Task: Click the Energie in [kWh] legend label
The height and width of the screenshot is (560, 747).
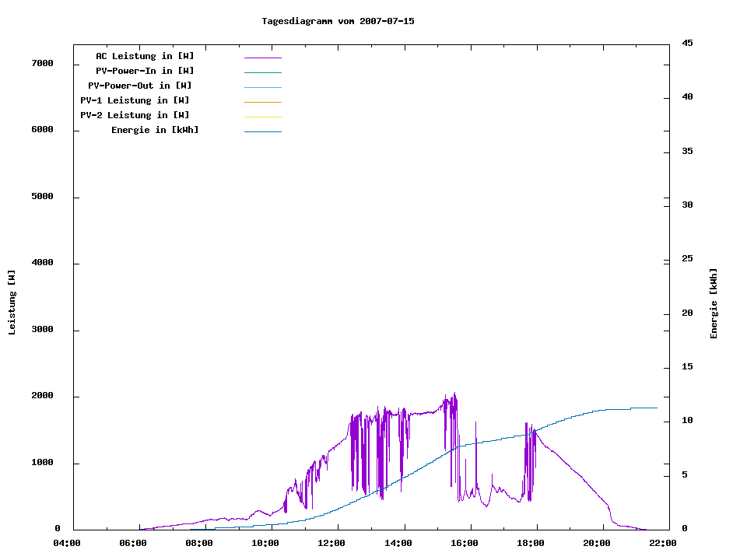Action: (155, 130)
